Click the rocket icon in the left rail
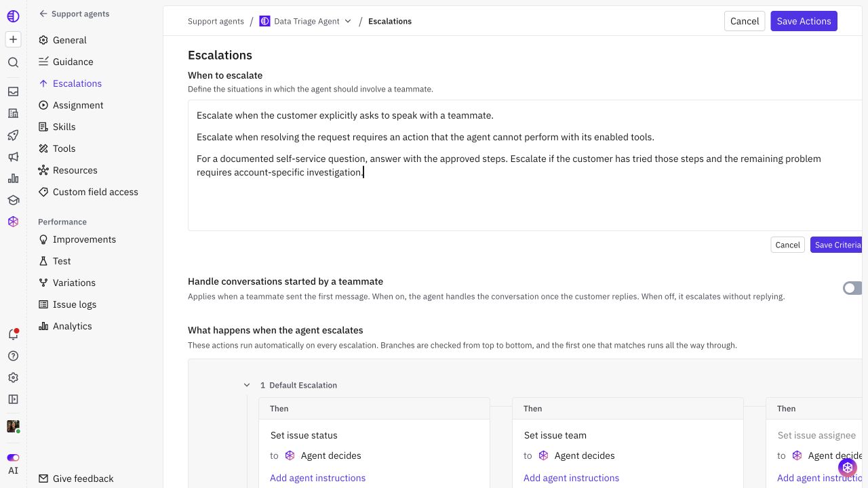The image size is (868, 488). (13, 135)
